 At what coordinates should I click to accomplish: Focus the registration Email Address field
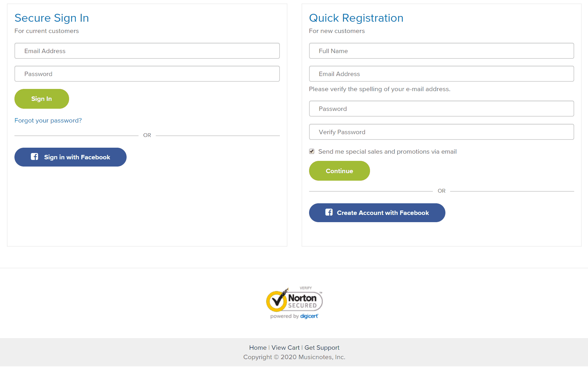click(x=442, y=74)
